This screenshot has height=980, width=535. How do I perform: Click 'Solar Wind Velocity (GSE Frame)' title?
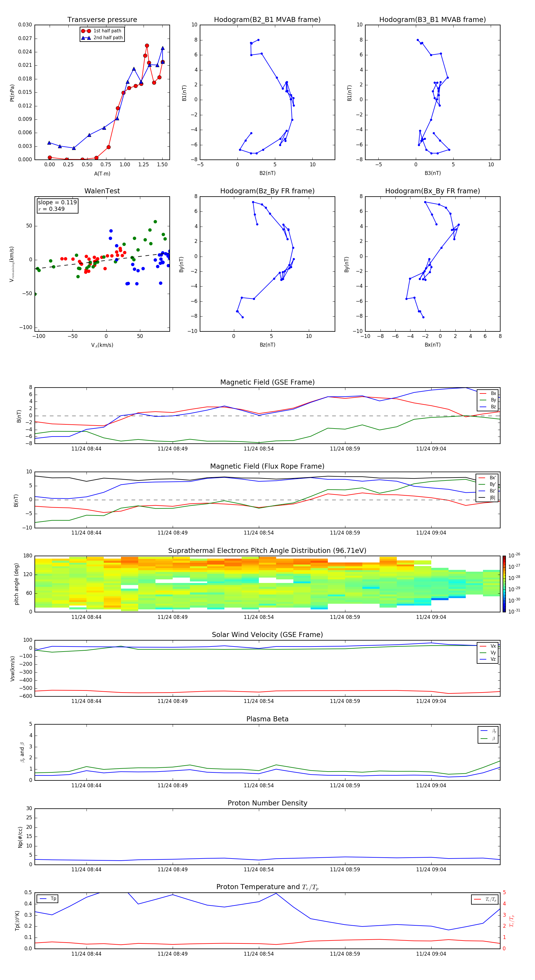[267, 635]
